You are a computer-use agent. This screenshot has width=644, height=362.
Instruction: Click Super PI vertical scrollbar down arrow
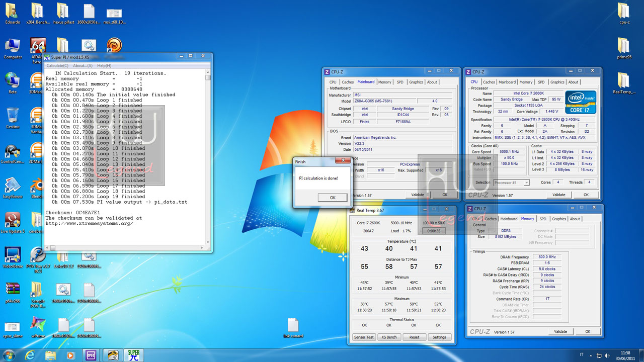click(x=208, y=242)
